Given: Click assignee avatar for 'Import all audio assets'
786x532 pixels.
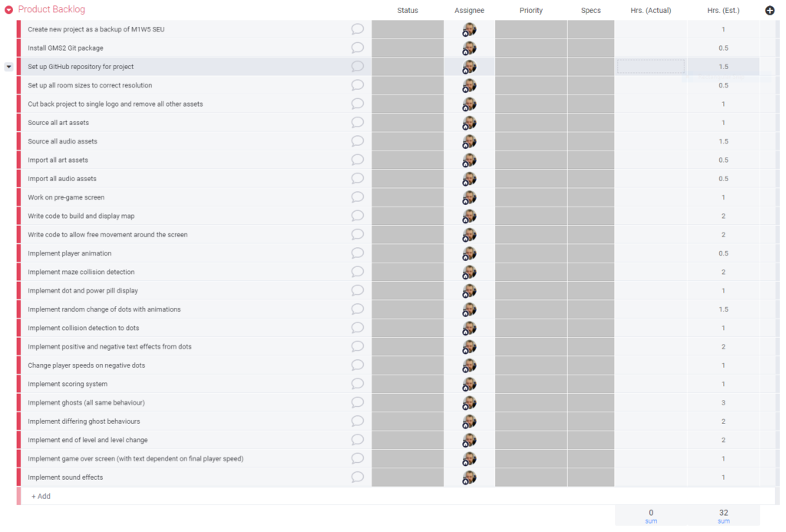Looking at the screenshot, I should (469, 179).
